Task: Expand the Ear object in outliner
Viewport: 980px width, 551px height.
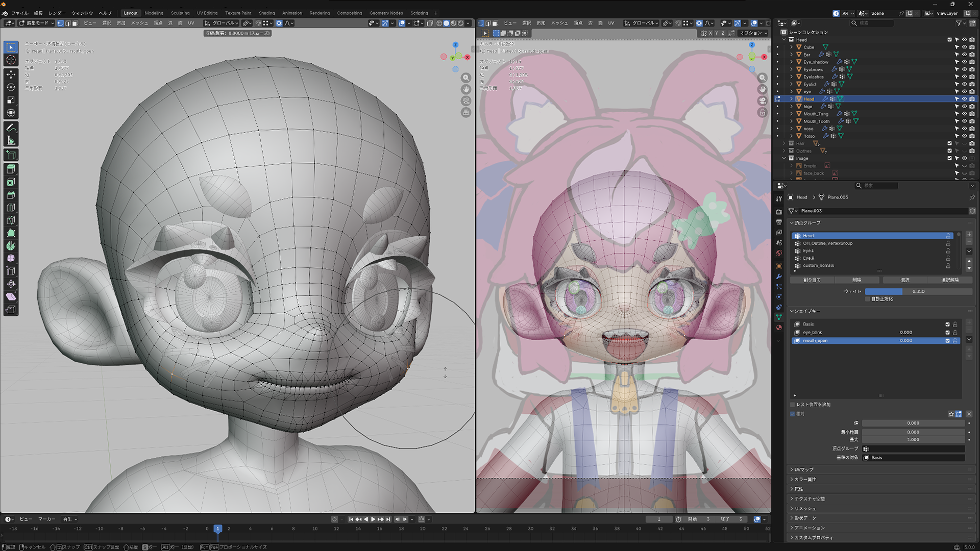Action: (x=792, y=55)
